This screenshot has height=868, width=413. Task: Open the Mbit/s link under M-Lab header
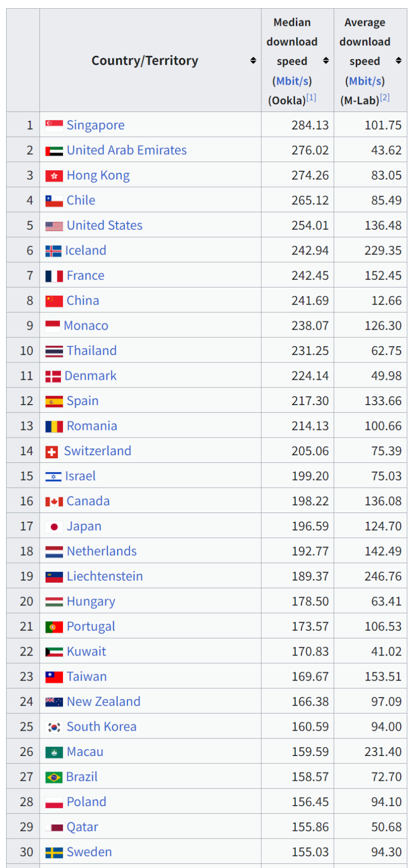click(365, 81)
